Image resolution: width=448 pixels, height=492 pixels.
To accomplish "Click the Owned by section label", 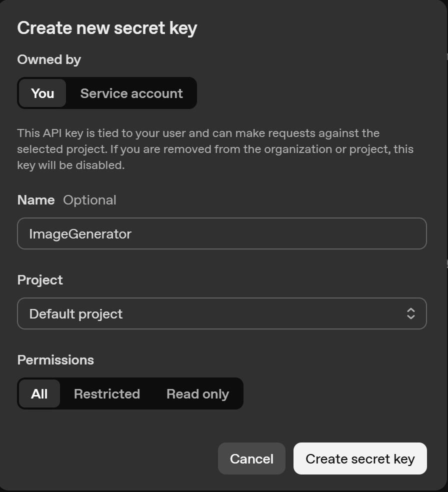I will [49, 59].
